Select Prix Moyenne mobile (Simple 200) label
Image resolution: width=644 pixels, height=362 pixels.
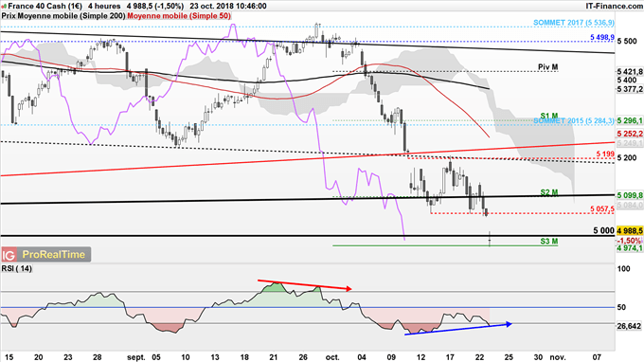63,16
